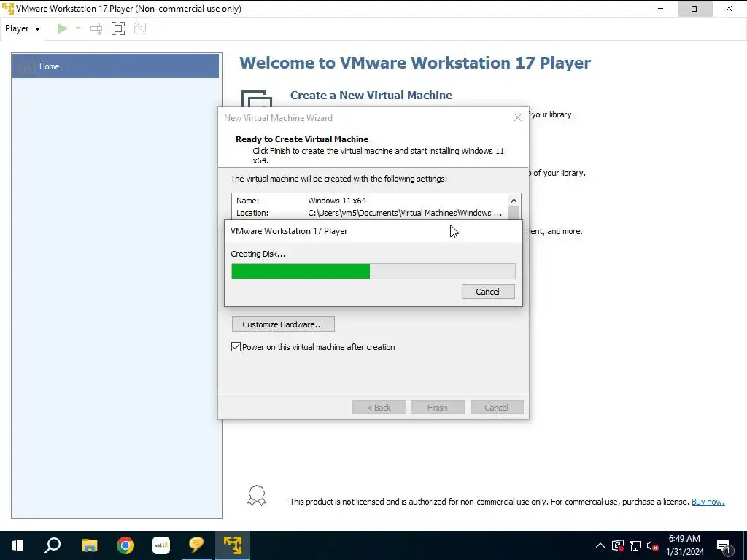The height and width of the screenshot is (560, 747).
Task: Click the Back button in wizard
Action: [x=379, y=408]
